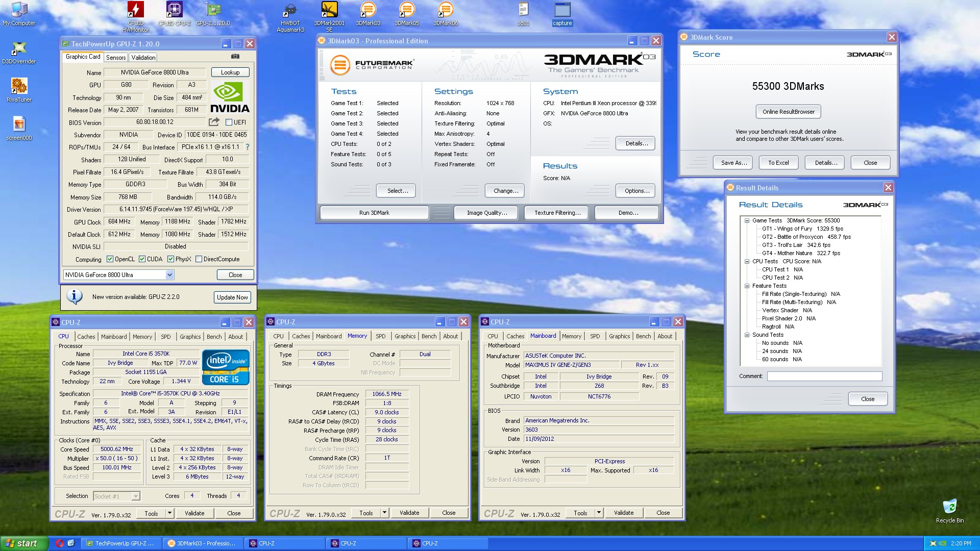Open Bench tab in first CPU-Z window
Screen dimensions: 980x551
[x=214, y=337]
